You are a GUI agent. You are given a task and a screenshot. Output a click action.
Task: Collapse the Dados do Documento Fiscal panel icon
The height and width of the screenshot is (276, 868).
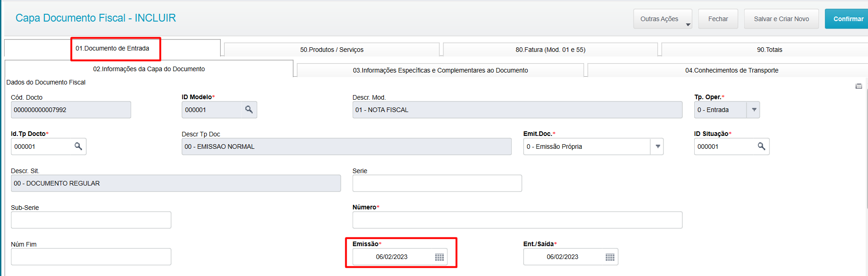coord(859,86)
